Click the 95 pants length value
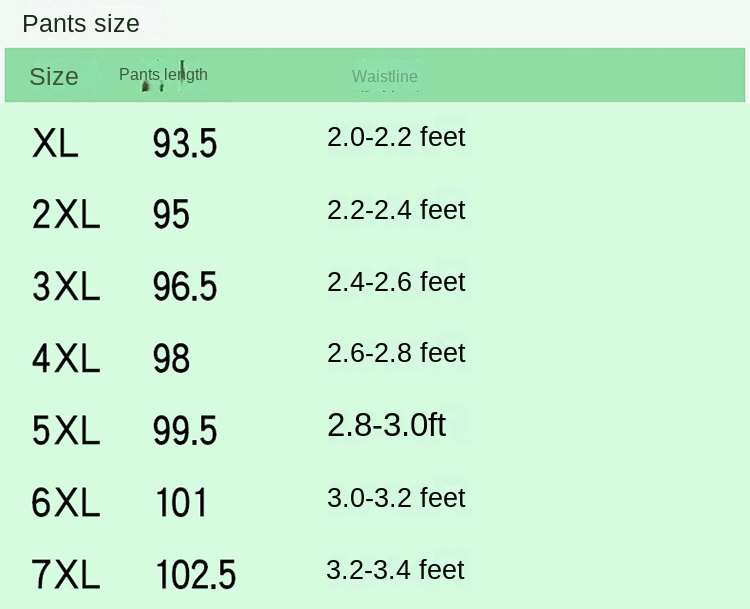Screen dimensions: 750x609 171,215
